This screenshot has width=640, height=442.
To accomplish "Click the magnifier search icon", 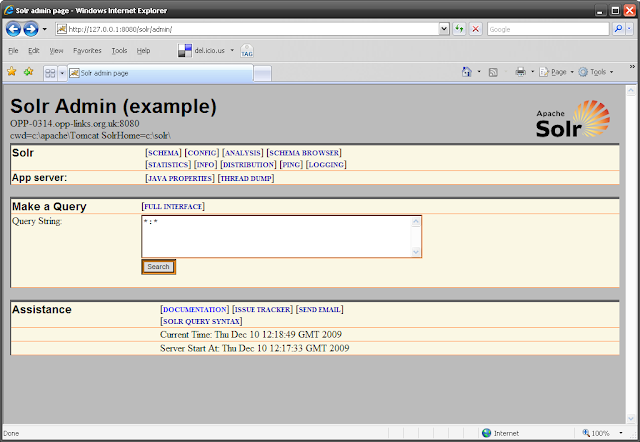I will (618, 29).
